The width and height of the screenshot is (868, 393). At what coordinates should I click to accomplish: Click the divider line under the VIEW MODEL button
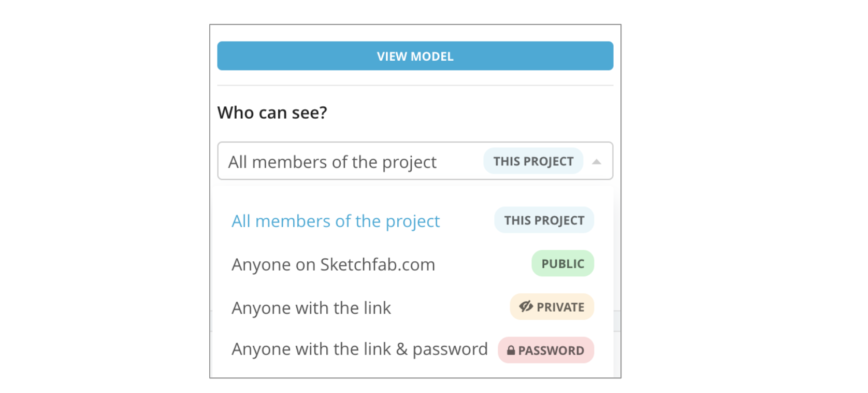pos(415,85)
